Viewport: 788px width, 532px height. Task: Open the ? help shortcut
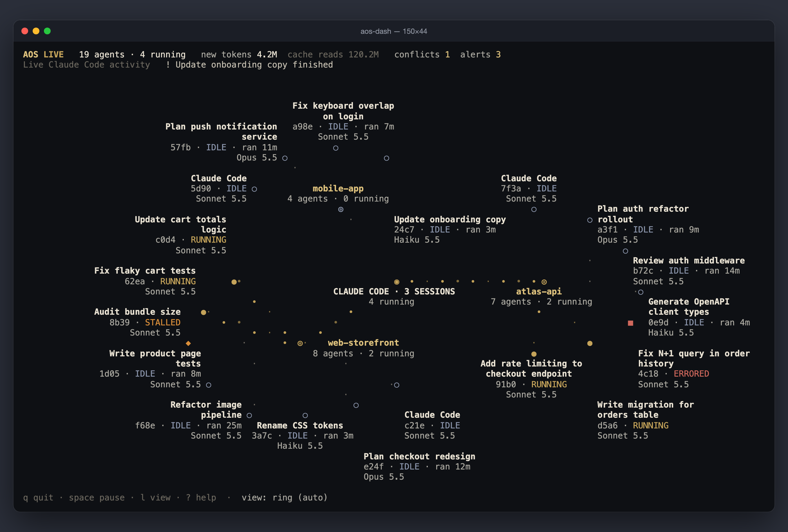[201, 497]
